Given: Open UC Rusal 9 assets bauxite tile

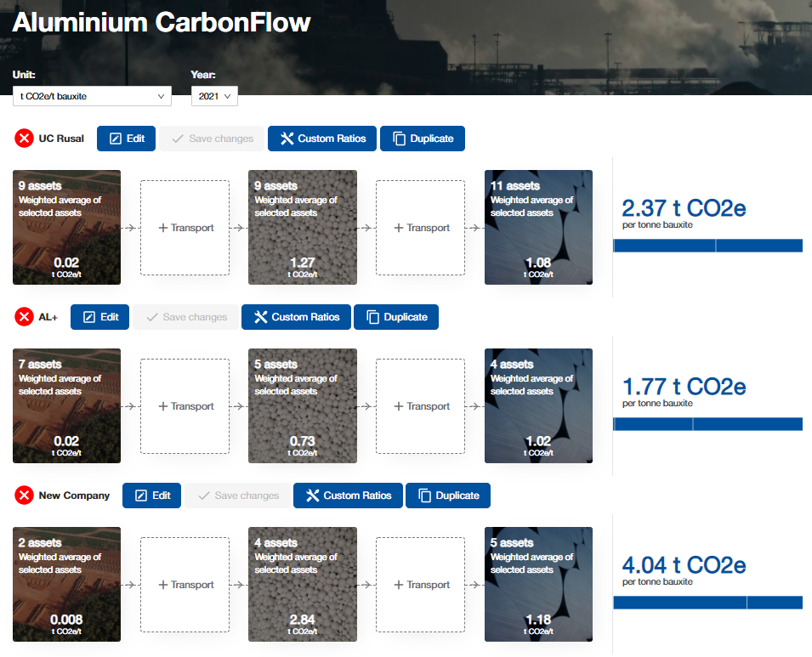Looking at the screenshot, I should (66, 227).
